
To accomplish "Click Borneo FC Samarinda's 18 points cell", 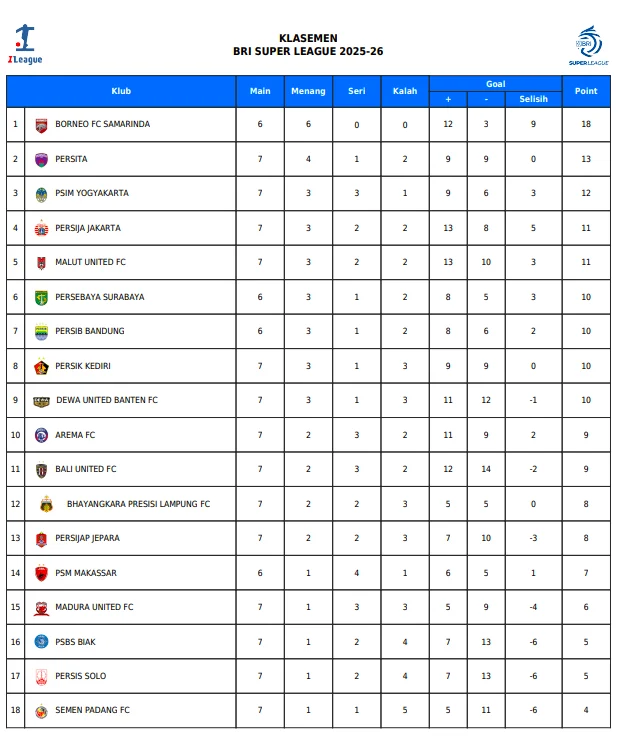I will [586, 125].
